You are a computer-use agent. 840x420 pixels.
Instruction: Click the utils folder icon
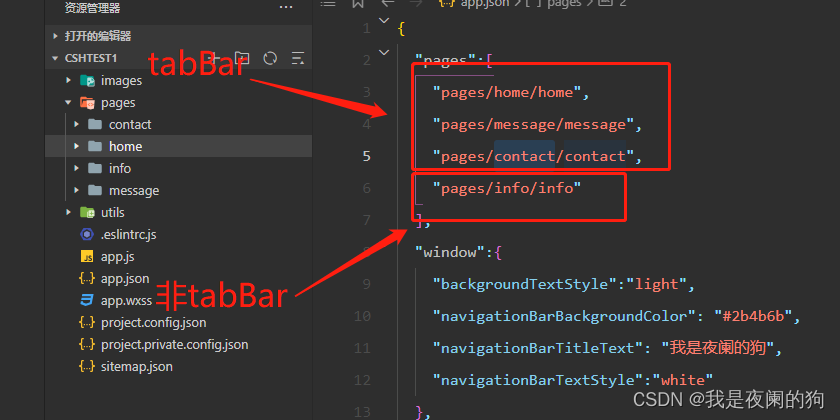pyautogui.click(x=87, y=213)
